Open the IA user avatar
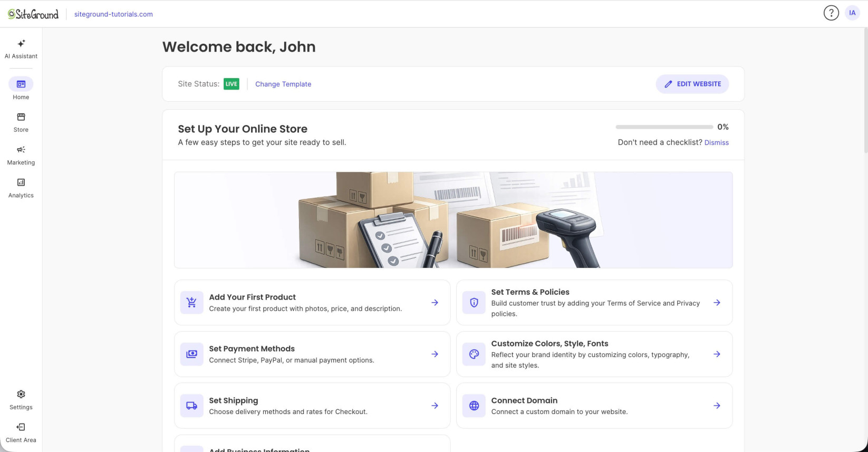Image resolution: width=868 pixels, height=452 pixels. (852, 13)
